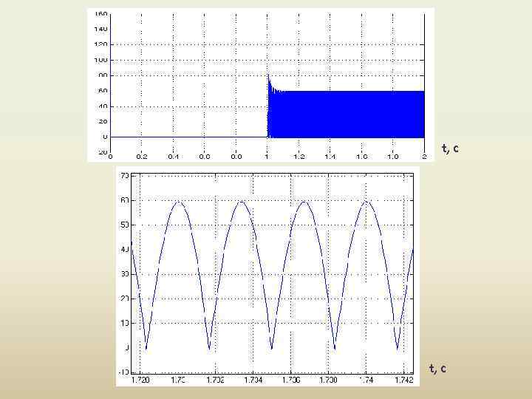
Task: Click the "1.742" tick on lower plot
Action: 404,380
